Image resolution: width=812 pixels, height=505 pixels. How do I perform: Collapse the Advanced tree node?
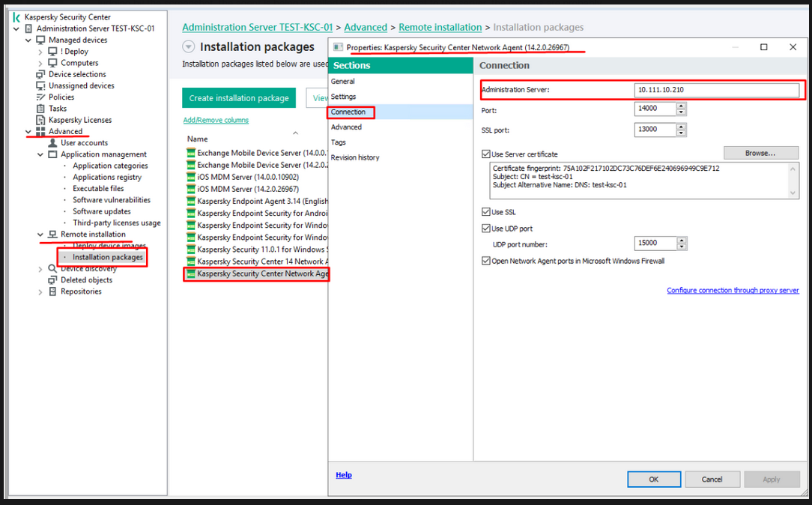pos(28,132)
